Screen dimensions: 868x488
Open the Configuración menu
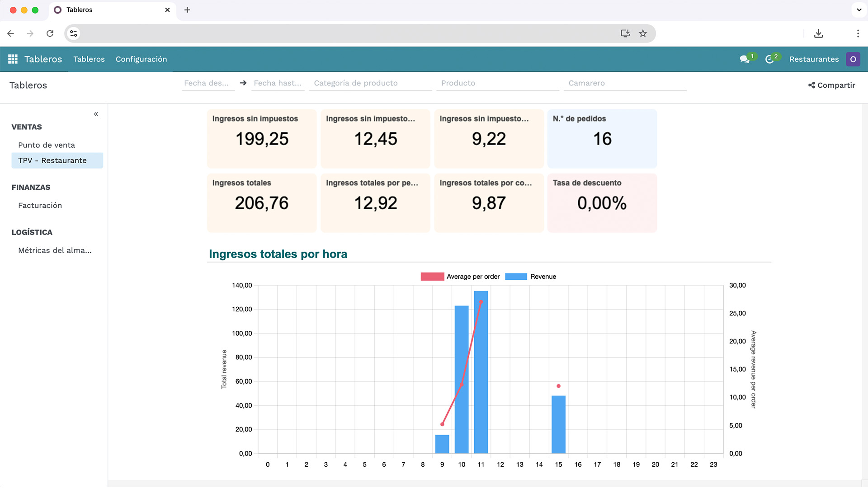(x=141, y=59)
